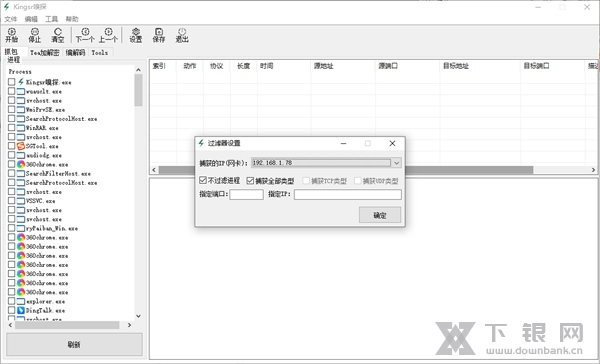The height and width of the screenshot is (364, 600).
Task: Check the WinRAR.exe process checkbox
Action: tap(11, 127)
